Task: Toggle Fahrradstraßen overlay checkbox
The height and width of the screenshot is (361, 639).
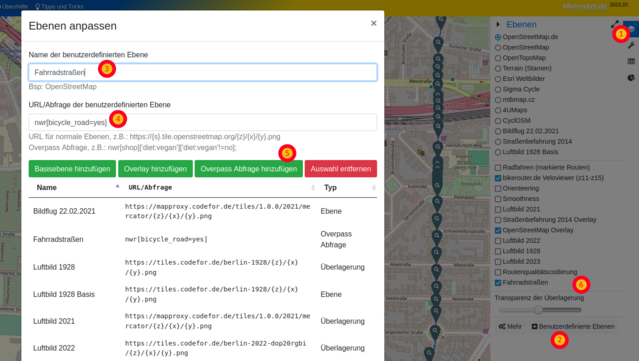Action: coord(498,282)
